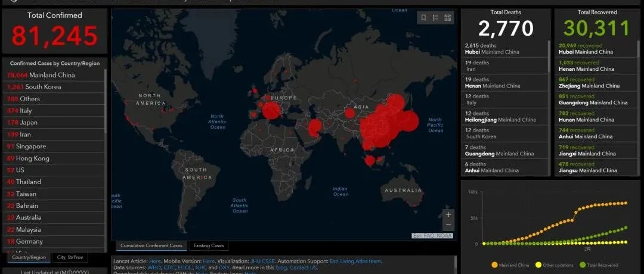Select Iran in country list
The height and width of the screenshot is (274, 644).
coord(54,135)
